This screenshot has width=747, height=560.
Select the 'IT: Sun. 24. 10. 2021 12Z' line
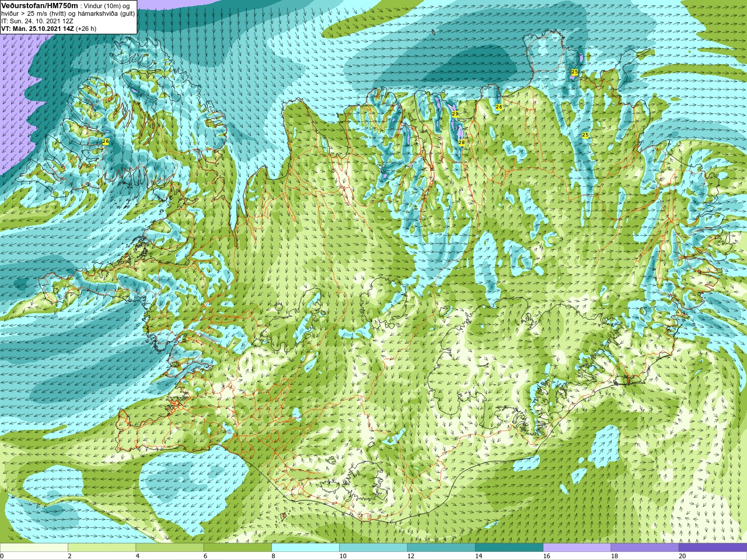[37, 21]
